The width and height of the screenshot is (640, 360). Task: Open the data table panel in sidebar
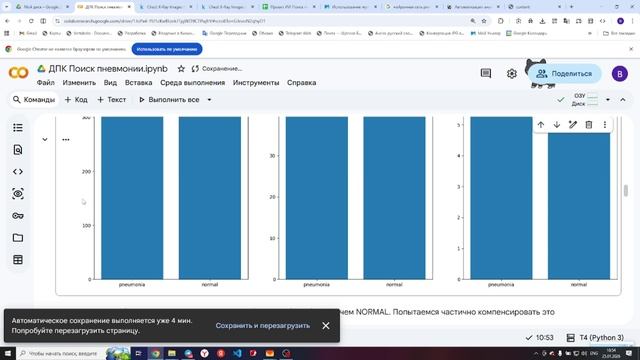point(18,260)
